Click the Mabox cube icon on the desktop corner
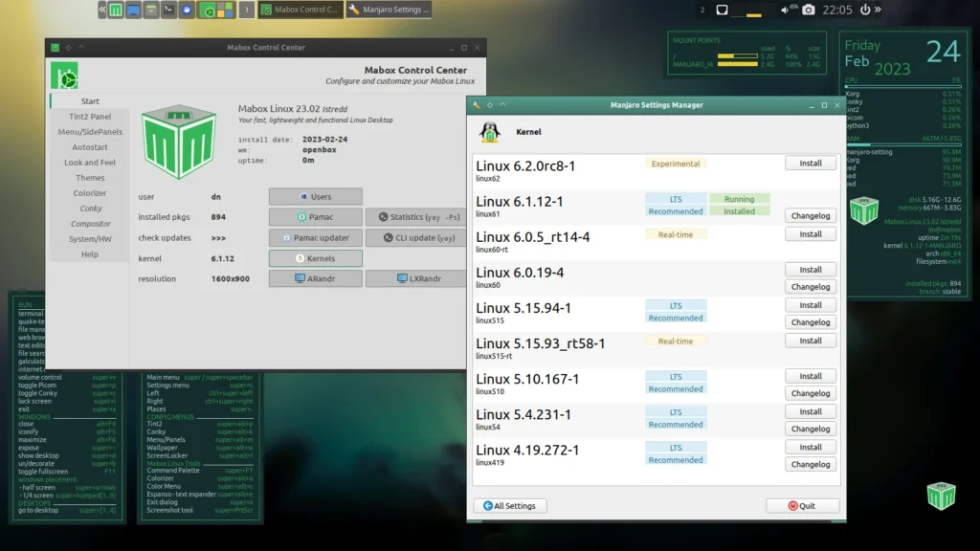Image resolution: width=980 pixels, height=551 pixels. (942, 496)
